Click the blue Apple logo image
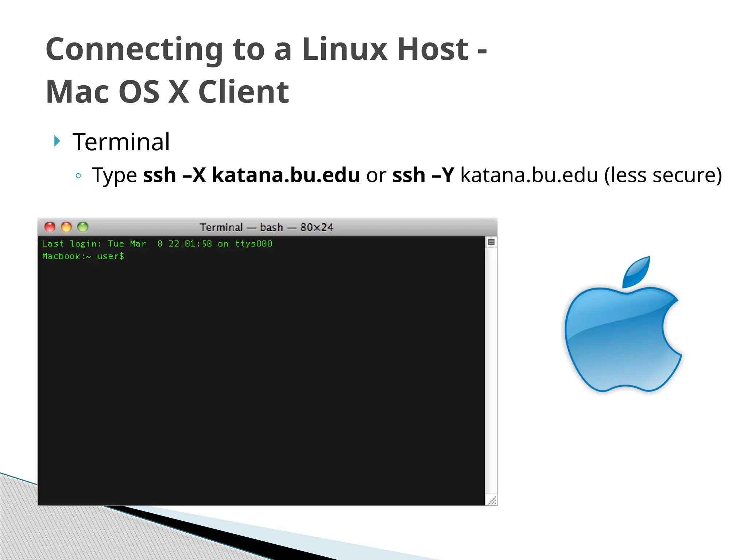747x560 pixels. 623,324
